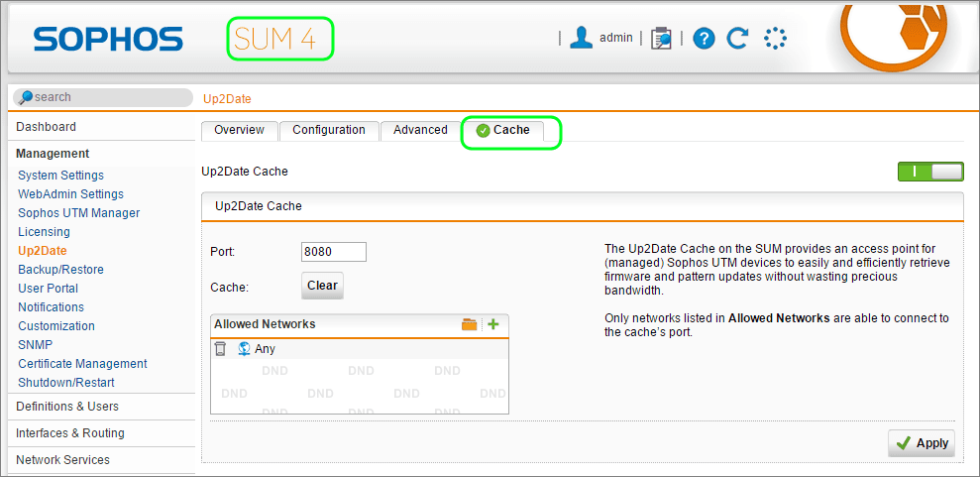Open the folder icon in Allowed Networks
Image resolution: width=980 pixels, height=477 pixels.
pos(469,324)
